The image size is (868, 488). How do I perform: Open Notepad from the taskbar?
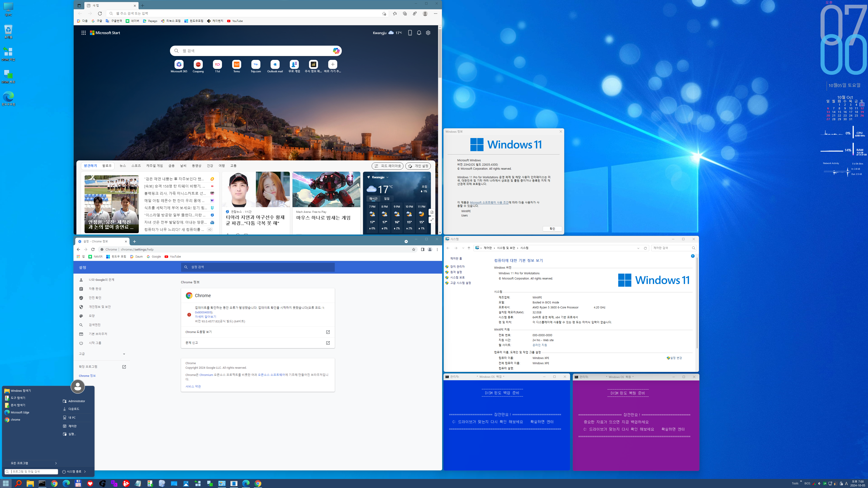click(138, 483)
